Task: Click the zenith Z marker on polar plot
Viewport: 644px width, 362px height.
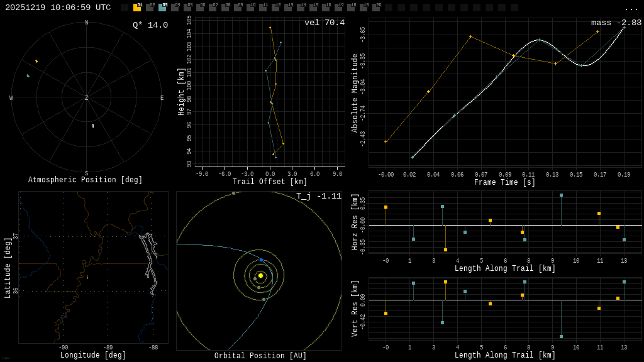Action: 87,98
